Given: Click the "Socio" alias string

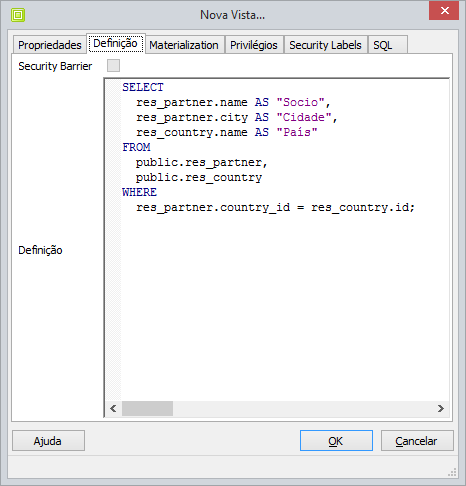Looking at the screenshot, I should [x=300, y=102].
